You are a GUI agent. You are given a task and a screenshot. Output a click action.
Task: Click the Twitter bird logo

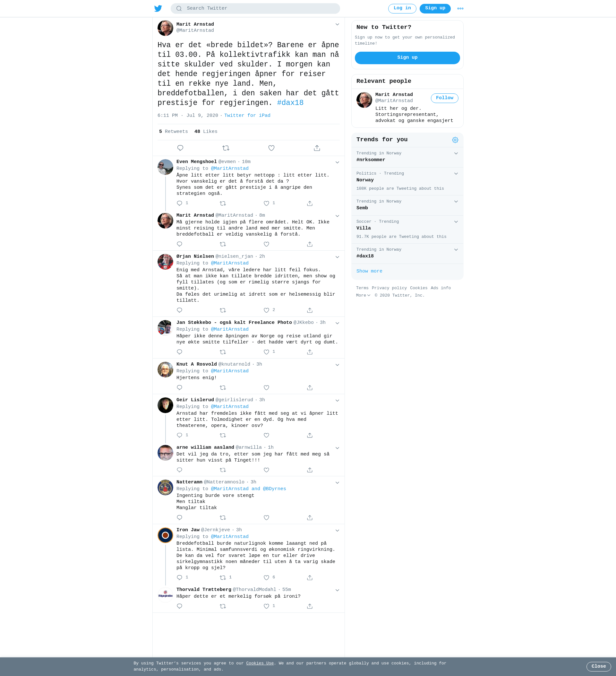point(158,8)
